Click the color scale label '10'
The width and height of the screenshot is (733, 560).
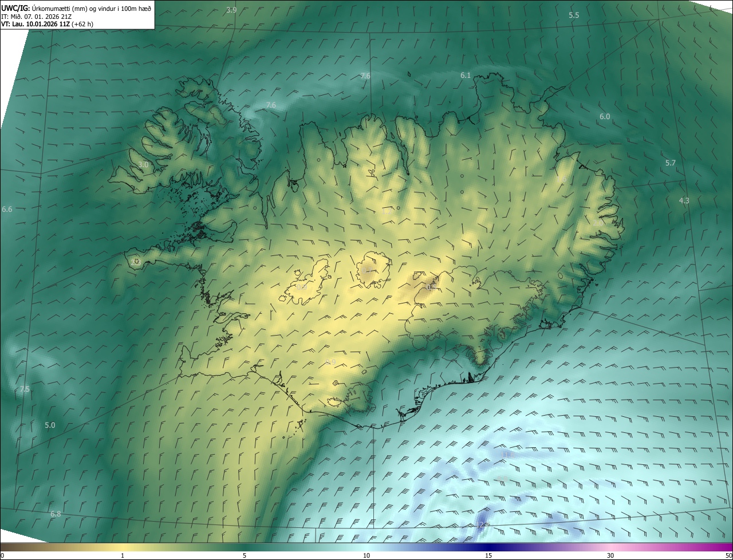366,556
